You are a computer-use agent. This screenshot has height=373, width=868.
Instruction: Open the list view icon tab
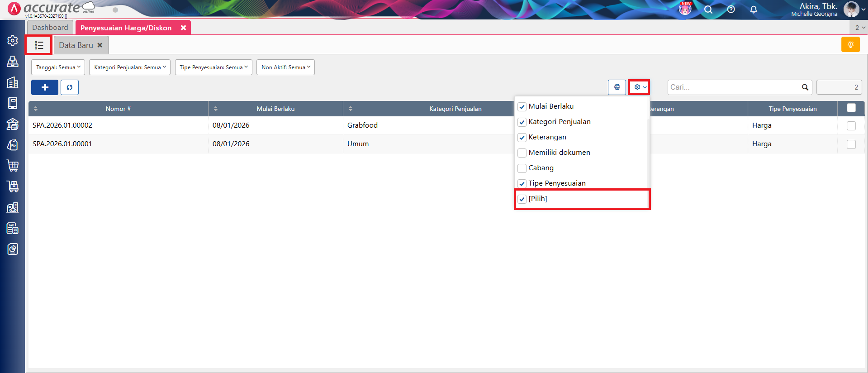point(39,45)
